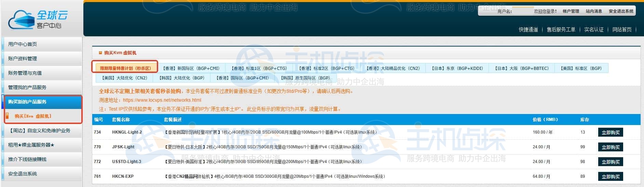Click the 夏日特供-日本大阪 package description

tap(263, 147)
